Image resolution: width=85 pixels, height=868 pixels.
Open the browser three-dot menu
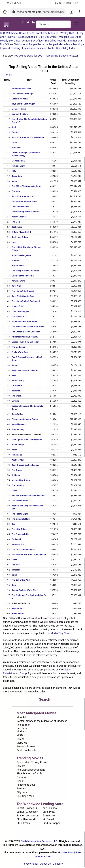80,12
